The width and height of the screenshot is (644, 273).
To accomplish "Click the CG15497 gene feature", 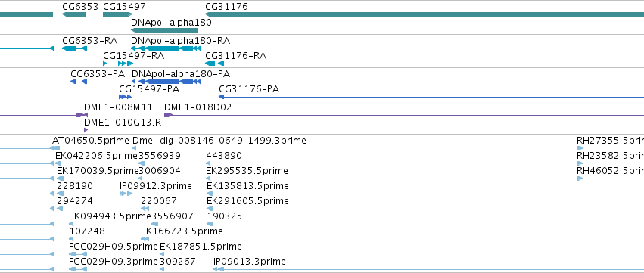I will pyautogui.click(x=117, y=14).
